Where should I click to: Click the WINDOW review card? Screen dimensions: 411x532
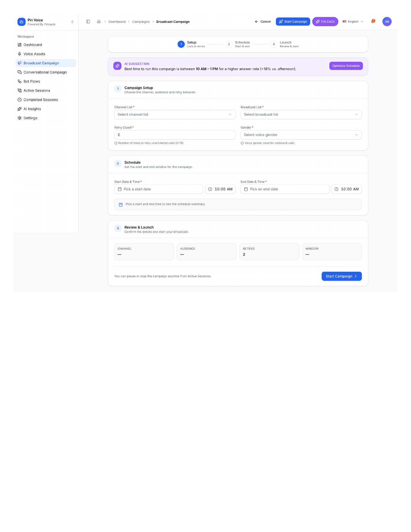tap(332, 252)
